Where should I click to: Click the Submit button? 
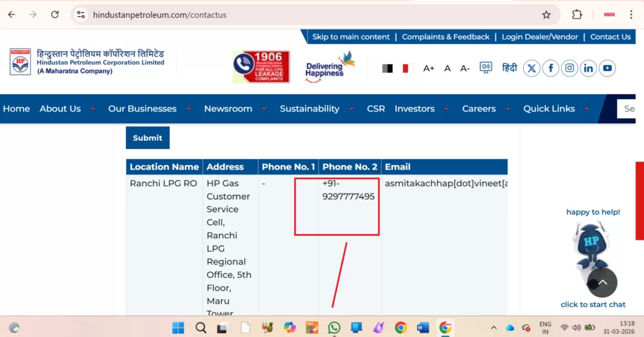pos(147,138)
